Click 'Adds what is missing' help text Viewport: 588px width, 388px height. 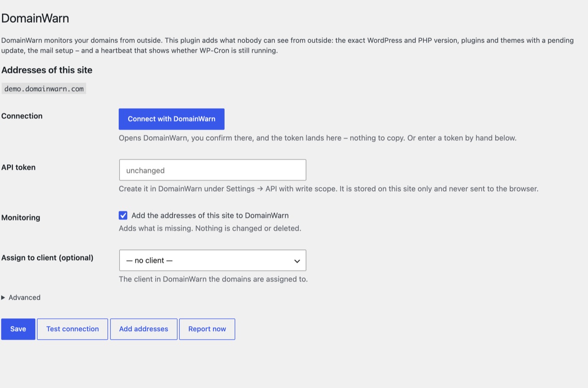[210, 228]
